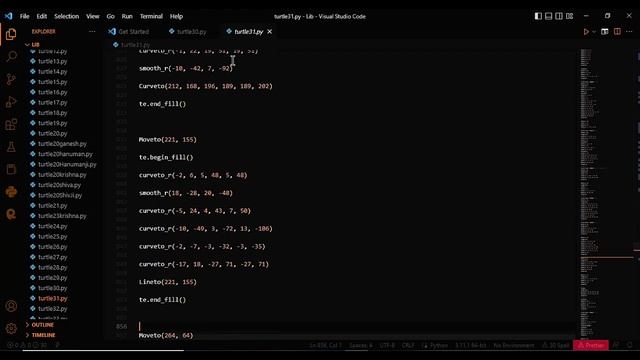
Task: Open the Run menu
Action: [x=127, y=16]
